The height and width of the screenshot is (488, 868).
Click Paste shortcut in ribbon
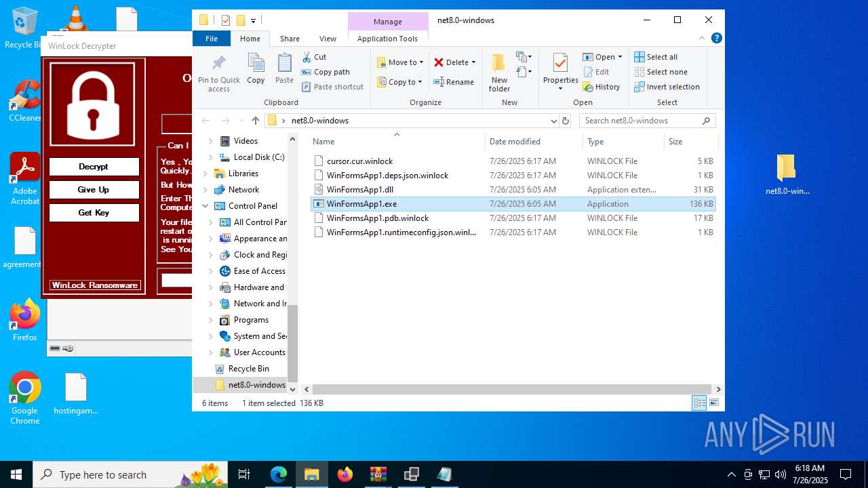[x=333, y=87]
